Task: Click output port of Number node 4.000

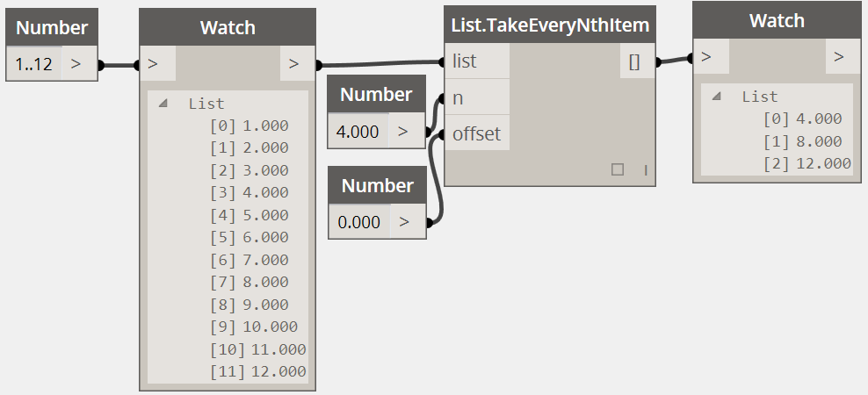Action: pos(402,132)
